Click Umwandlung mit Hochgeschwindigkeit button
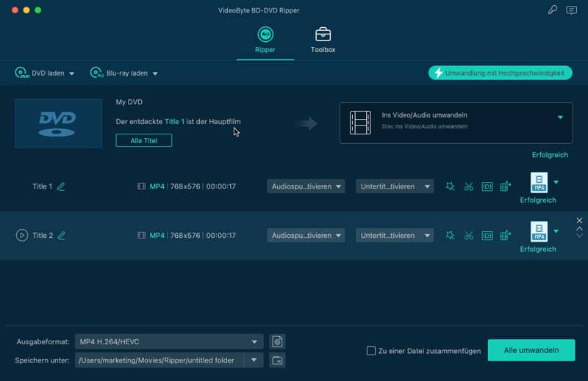 [x=501, y=73]
